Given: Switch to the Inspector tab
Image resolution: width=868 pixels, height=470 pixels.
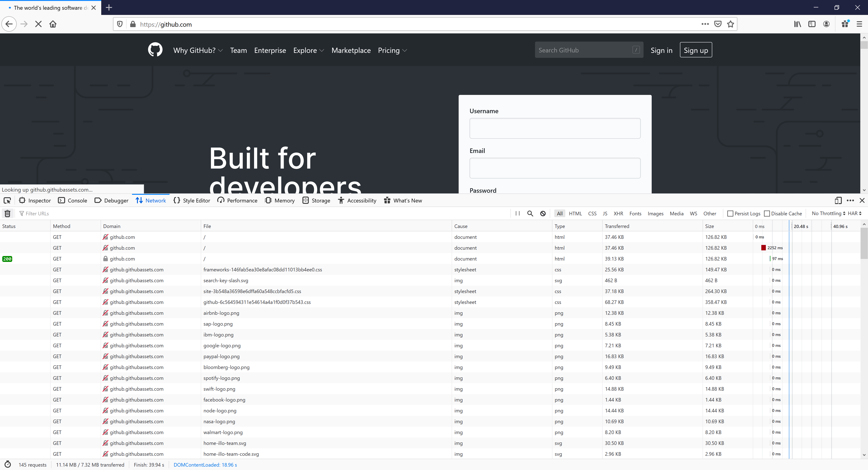Looking at the screenshot, I should click(35, 201).
